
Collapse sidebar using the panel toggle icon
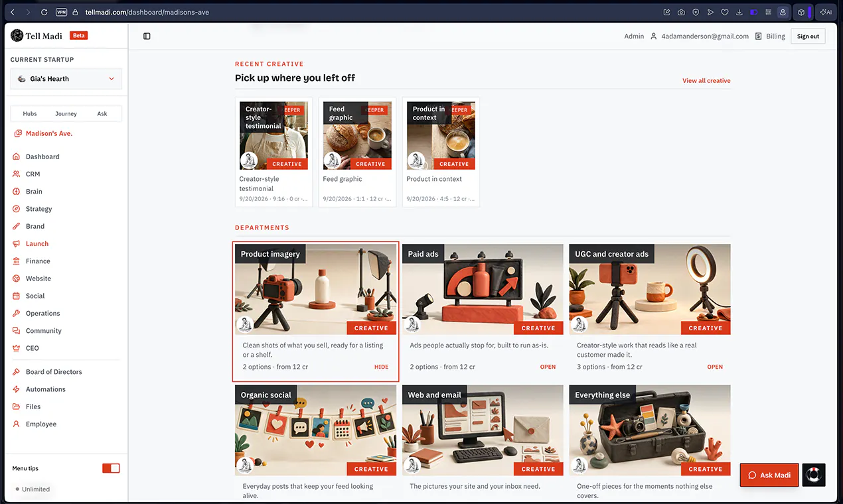[x=147, y=36]
